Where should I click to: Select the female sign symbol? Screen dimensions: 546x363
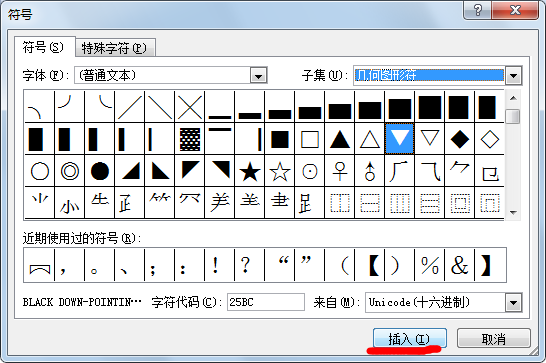pos(340,171)
